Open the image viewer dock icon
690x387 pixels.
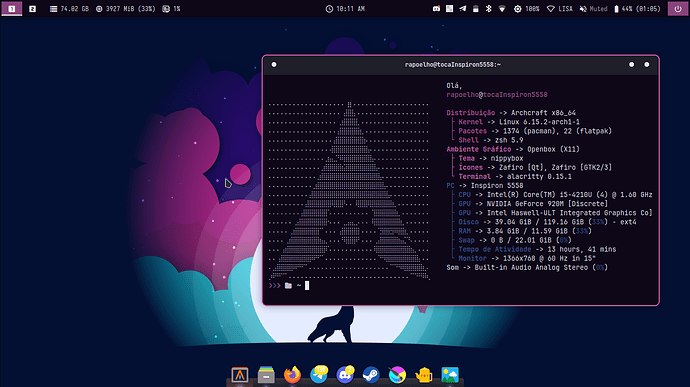coord(450,375)
